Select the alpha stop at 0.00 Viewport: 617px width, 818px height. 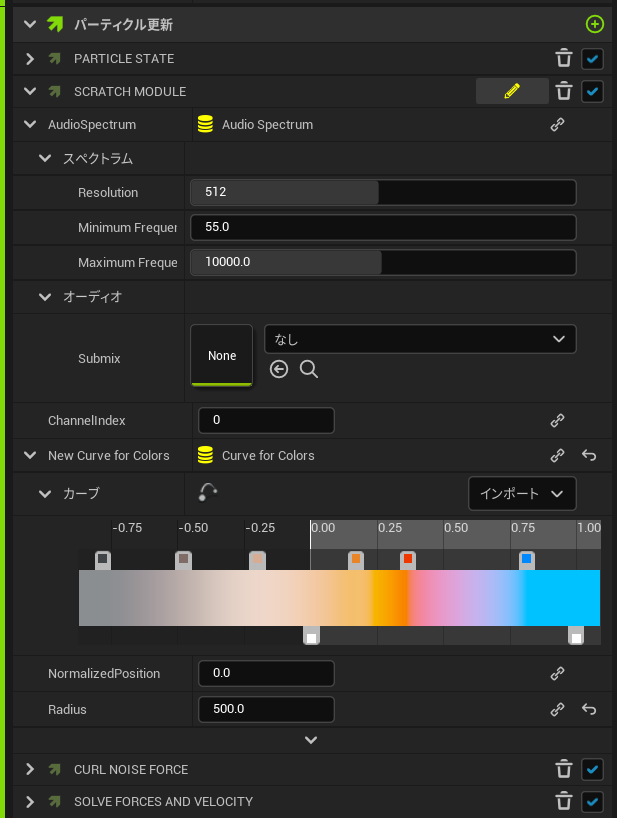click(311, 636)
